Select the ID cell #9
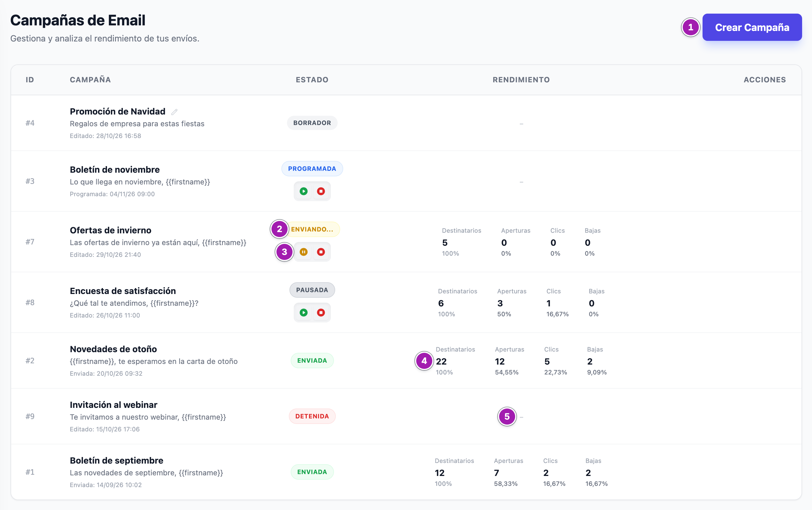The width and height of the screenshot is (812, 510). pos(30,416)
